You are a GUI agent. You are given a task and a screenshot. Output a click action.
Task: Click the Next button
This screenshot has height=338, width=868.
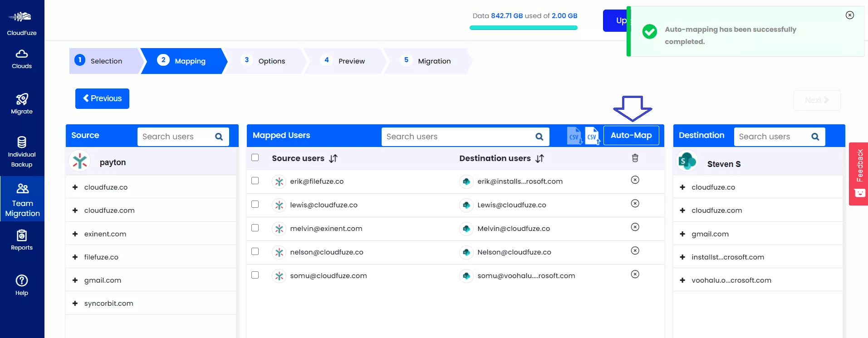(817, 100)
